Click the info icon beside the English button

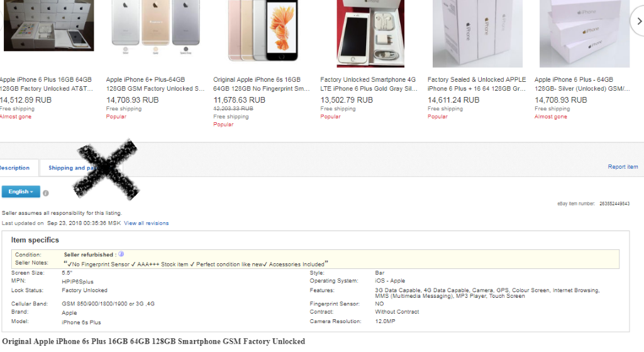point(46,193)
